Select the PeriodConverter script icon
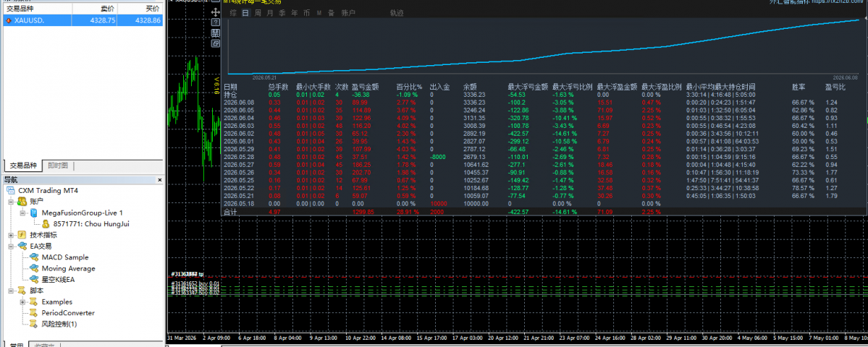868x347 pixels. (34, 313)
